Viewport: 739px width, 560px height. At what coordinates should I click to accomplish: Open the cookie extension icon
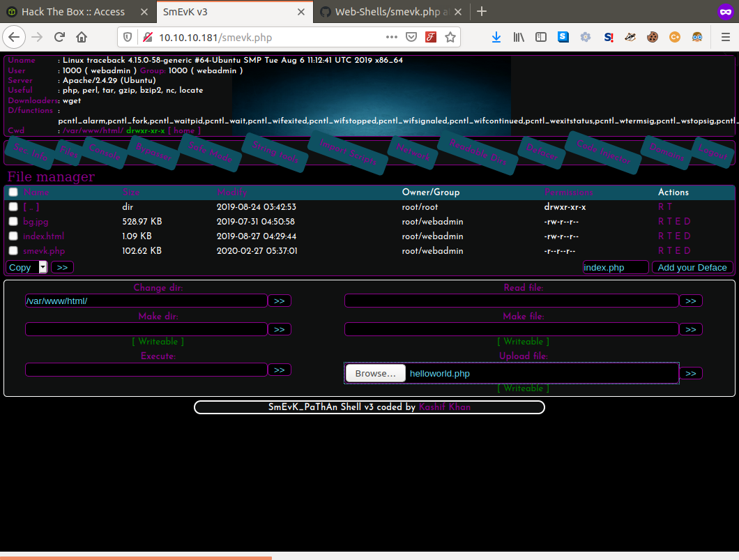tap(653, 37)
